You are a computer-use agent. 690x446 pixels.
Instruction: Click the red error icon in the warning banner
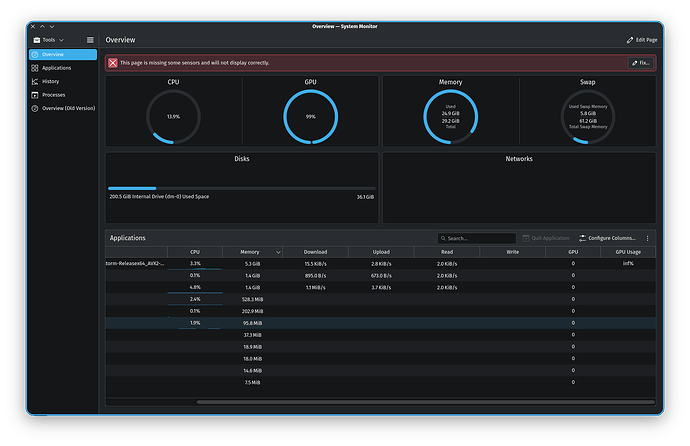pyautogui.click(x=113, y=62)
